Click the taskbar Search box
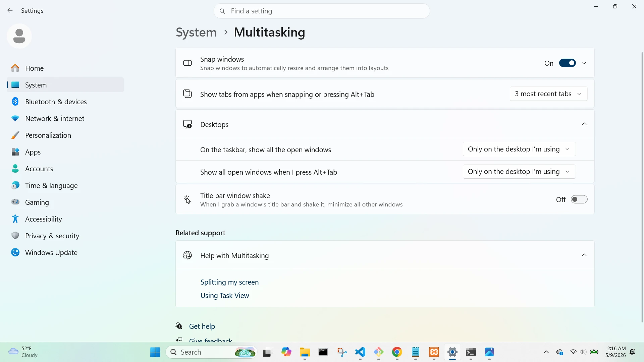644x362 pixels. (x=212, y=352)
